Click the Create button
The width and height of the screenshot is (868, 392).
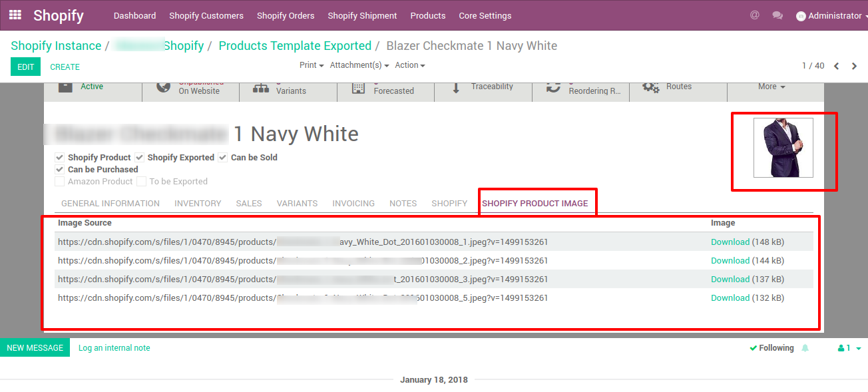point(65,67)
